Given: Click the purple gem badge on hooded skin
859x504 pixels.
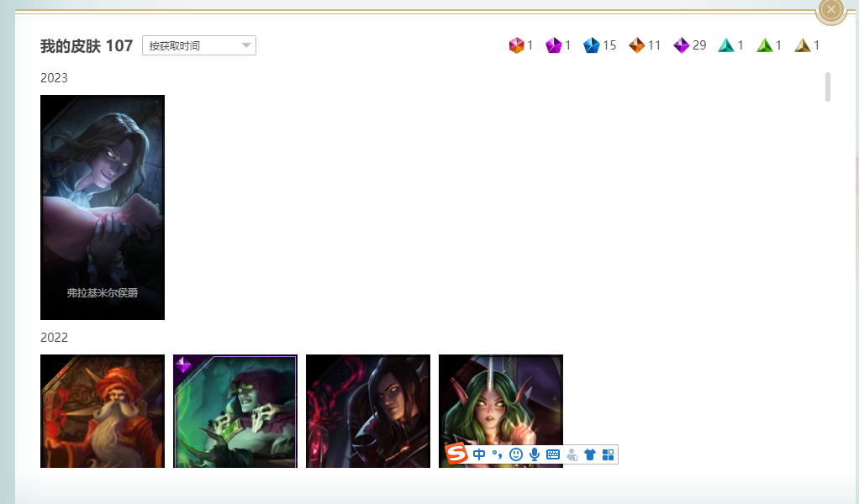Looking at the screenshot, I should tap(183, 364).
